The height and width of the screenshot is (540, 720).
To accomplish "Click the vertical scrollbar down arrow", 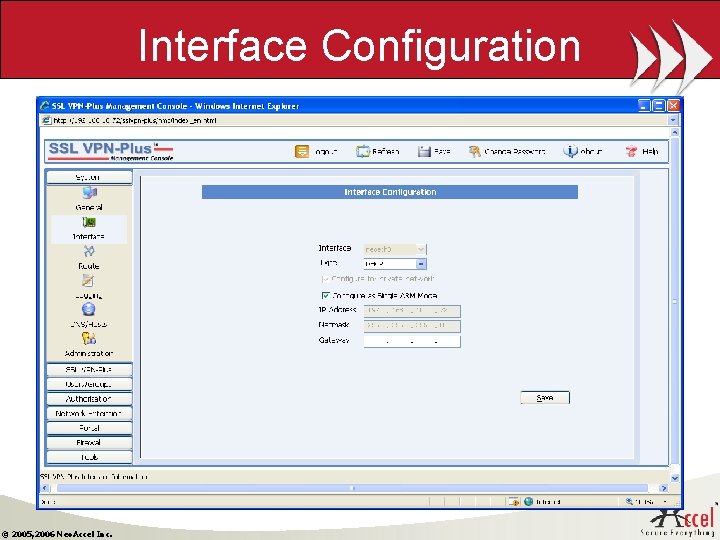I will pyautogui.click(x=675, y=478).
